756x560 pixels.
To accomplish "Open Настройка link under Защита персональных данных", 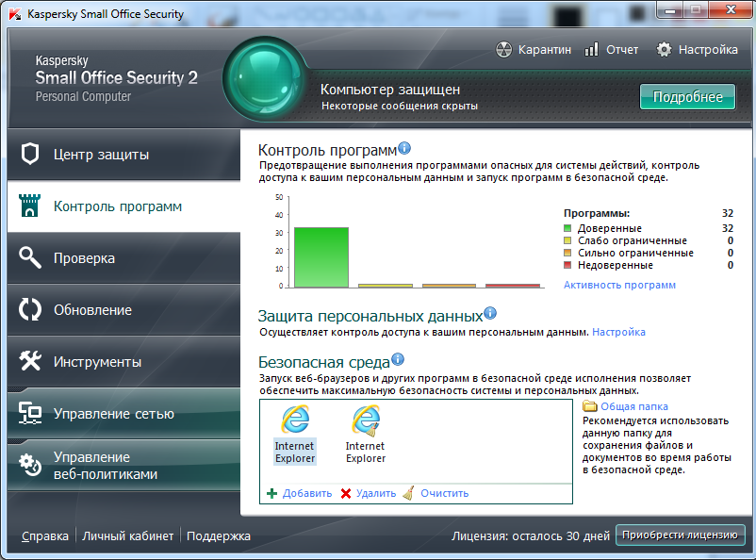I will 618,332.
